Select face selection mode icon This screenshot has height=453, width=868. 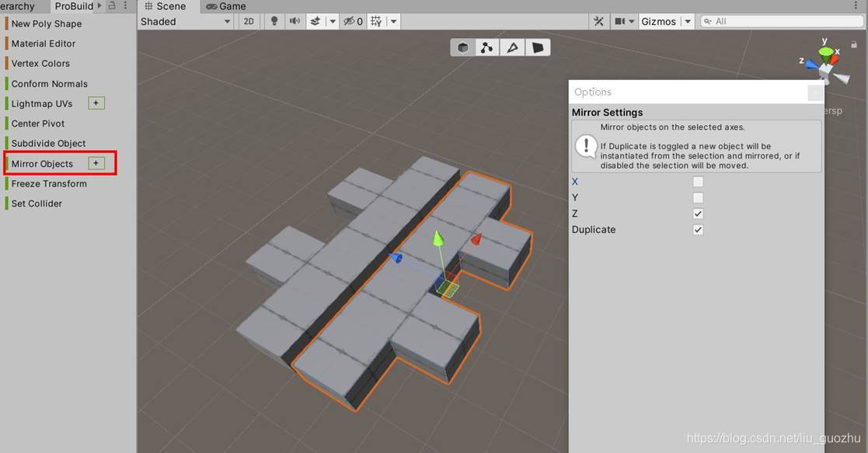tap(538, 47)
